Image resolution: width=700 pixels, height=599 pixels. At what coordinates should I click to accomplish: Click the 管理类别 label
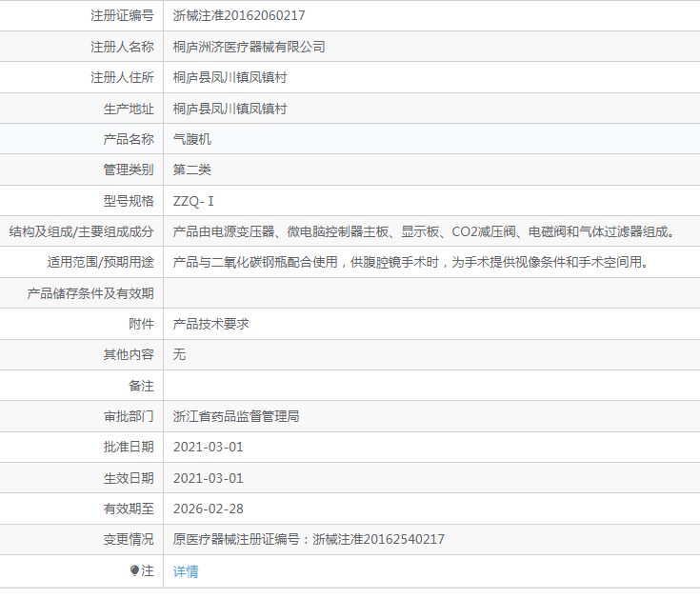(x=129, y=170)
